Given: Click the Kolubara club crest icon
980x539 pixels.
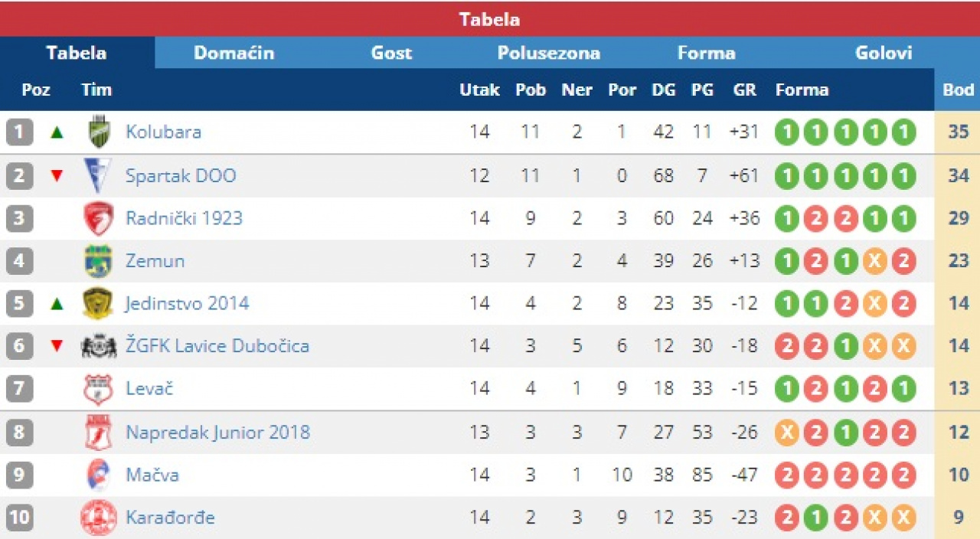Looking at the screenshot, I should pos(98,132).
